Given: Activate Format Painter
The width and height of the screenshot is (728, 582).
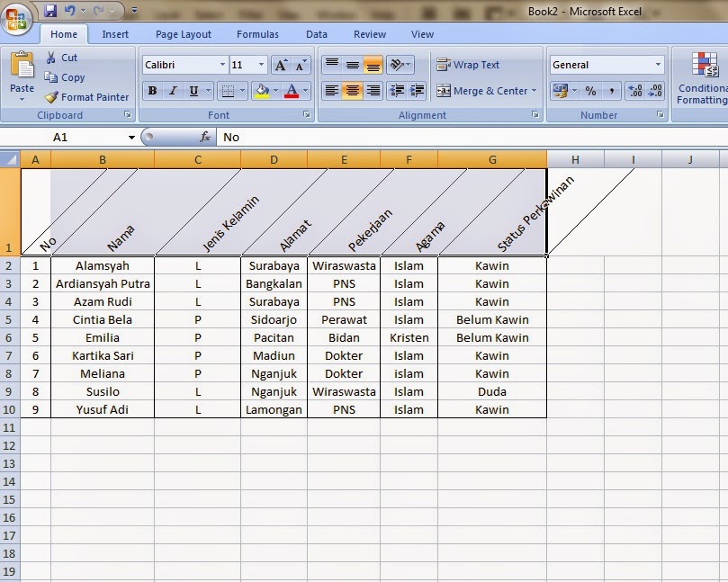Looking at the screenshot, I should [86, 97].
